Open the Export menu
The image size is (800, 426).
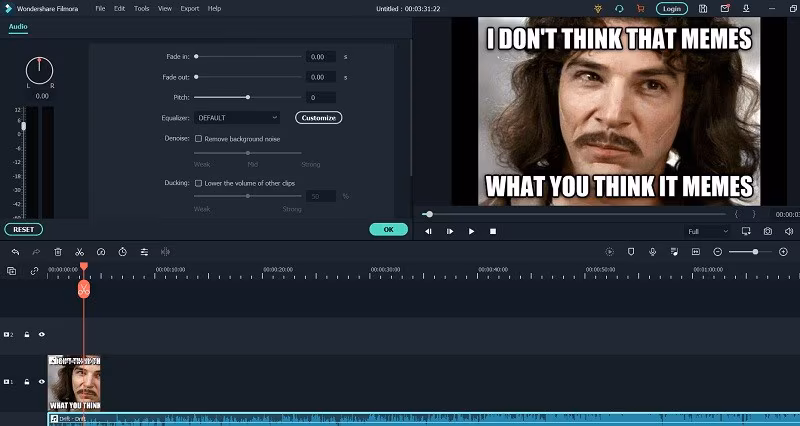point(190,9)
